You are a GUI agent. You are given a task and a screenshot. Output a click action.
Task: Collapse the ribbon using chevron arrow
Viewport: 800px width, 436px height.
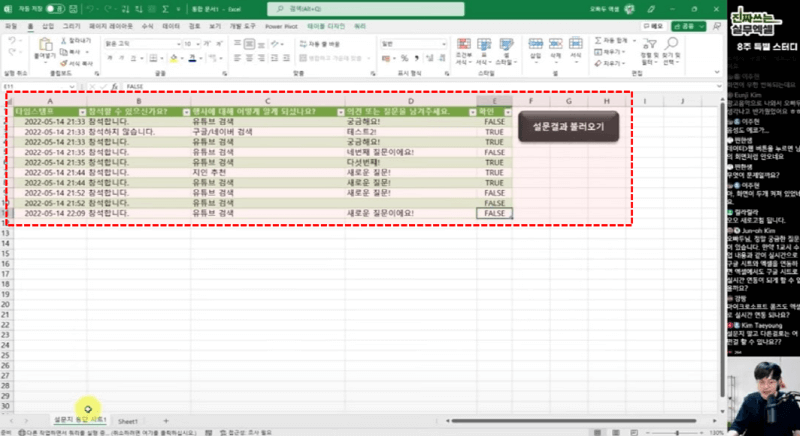[x=717, y=72]
